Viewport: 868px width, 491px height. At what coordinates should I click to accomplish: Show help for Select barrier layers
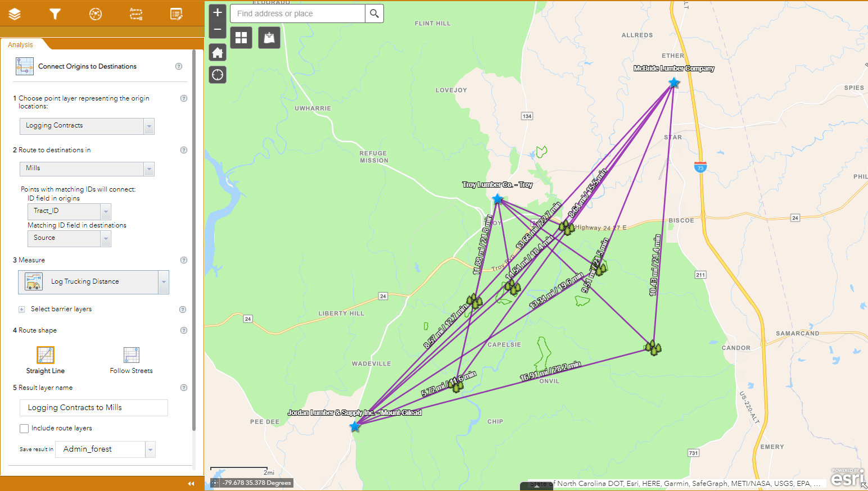(182, 310)
